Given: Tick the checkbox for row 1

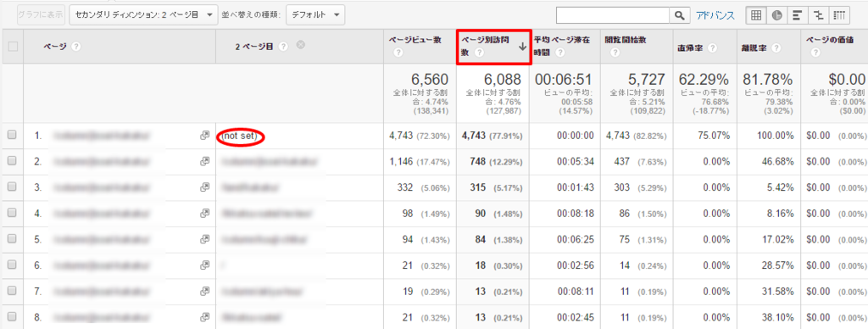Looking at the screenshot, I should 12,135.
